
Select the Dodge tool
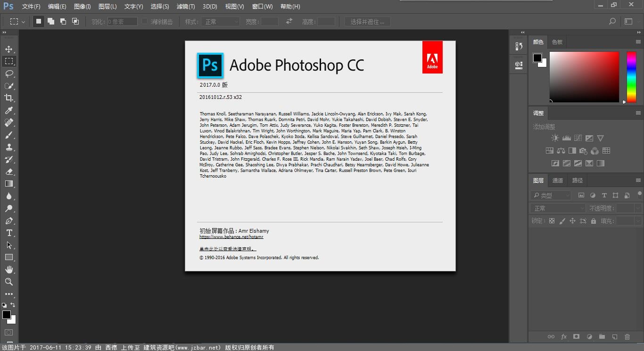pos(9,208)
